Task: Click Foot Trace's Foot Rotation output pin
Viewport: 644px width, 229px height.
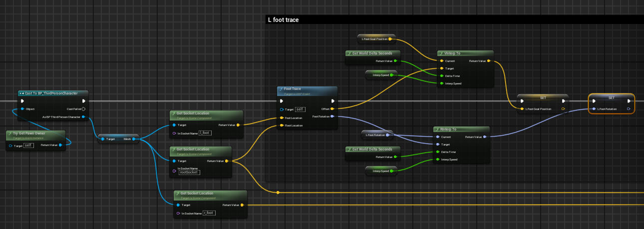Action: click(x=332, y=116)
